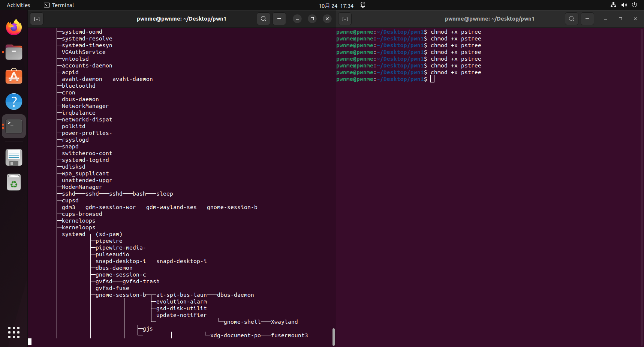Open network status icon in top bar
The image size is (644, 347).
(x=613, y=5)
